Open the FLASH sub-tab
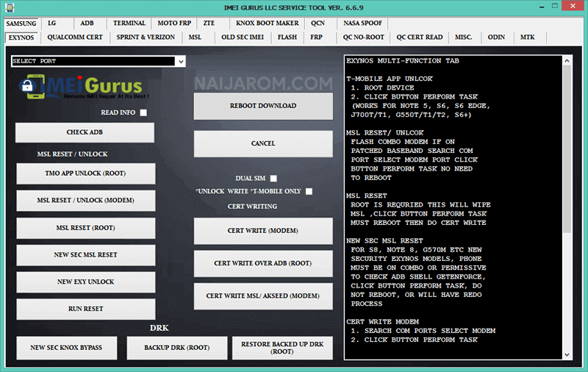This screenshot has height=372, width=588. 287,37
